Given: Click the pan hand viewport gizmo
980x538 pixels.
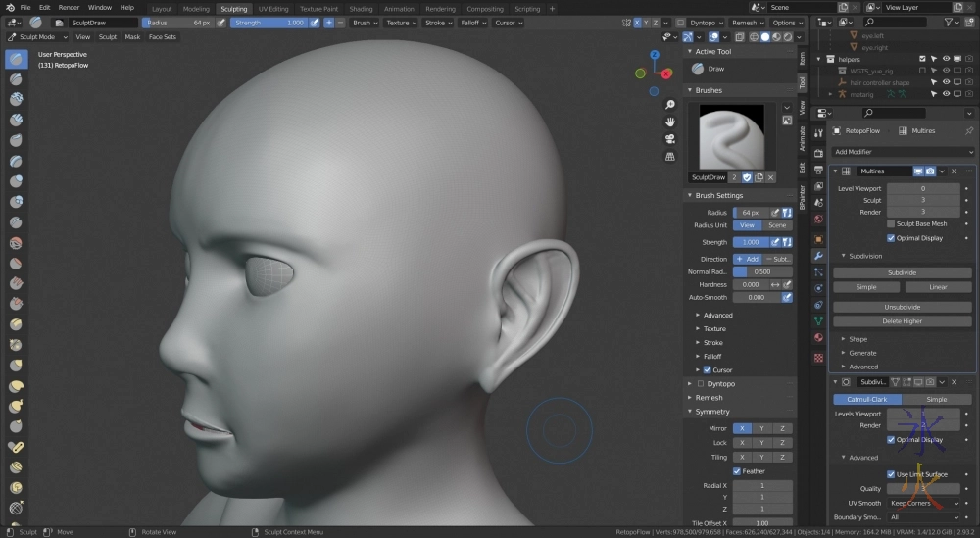Looking at the screenshot, I should point(670,122).
